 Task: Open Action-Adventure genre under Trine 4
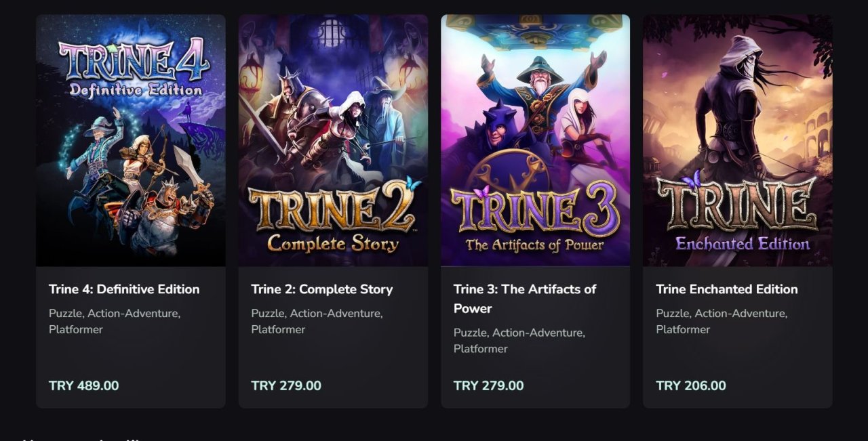[134, 314]
